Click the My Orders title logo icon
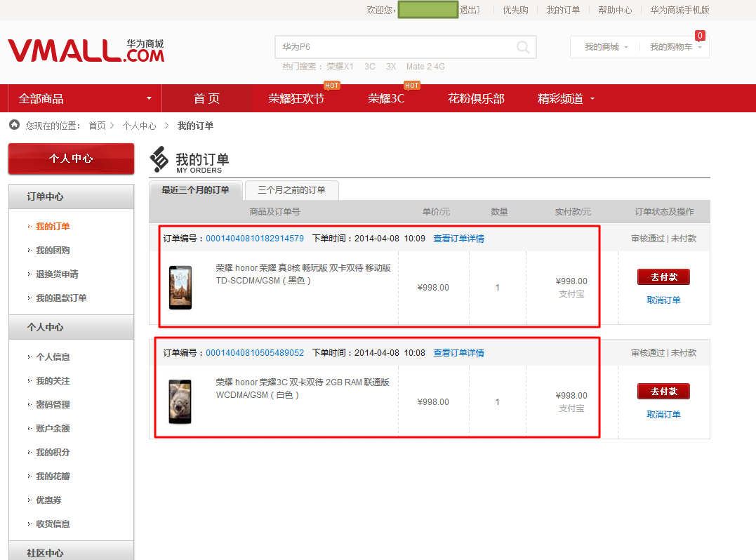The height and width of the screenshot is (560, 756). (x=159, y=159)
